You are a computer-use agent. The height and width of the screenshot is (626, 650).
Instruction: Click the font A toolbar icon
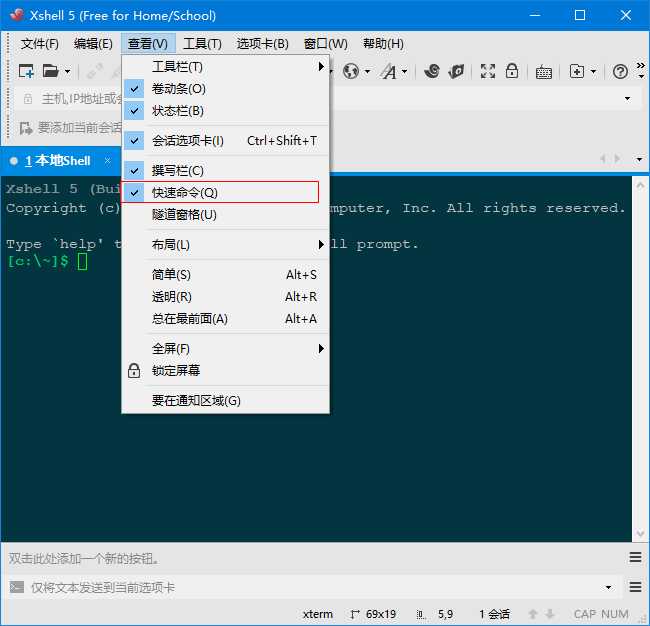(389, 71)
